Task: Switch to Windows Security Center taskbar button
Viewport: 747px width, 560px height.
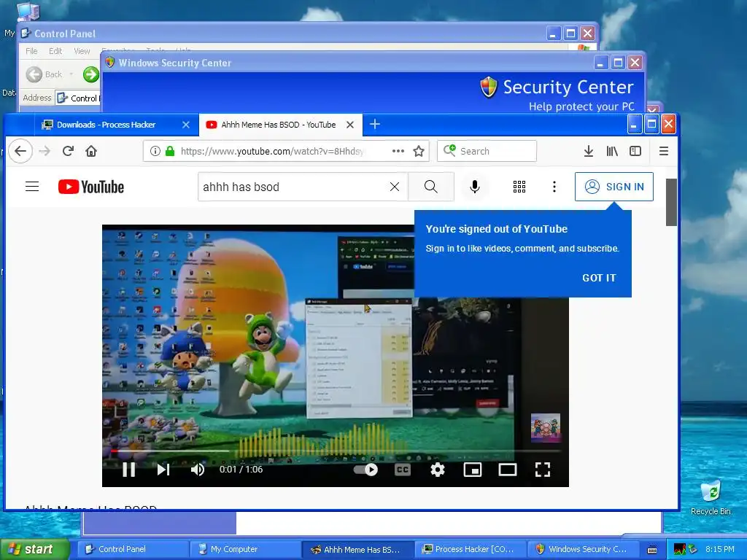Action: (x=583, y=549)
